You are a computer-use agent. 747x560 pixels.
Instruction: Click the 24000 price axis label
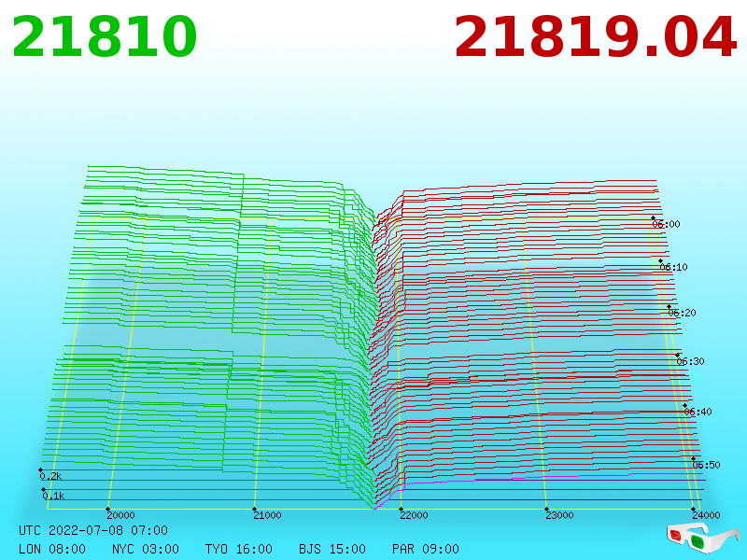pos(706,515)
